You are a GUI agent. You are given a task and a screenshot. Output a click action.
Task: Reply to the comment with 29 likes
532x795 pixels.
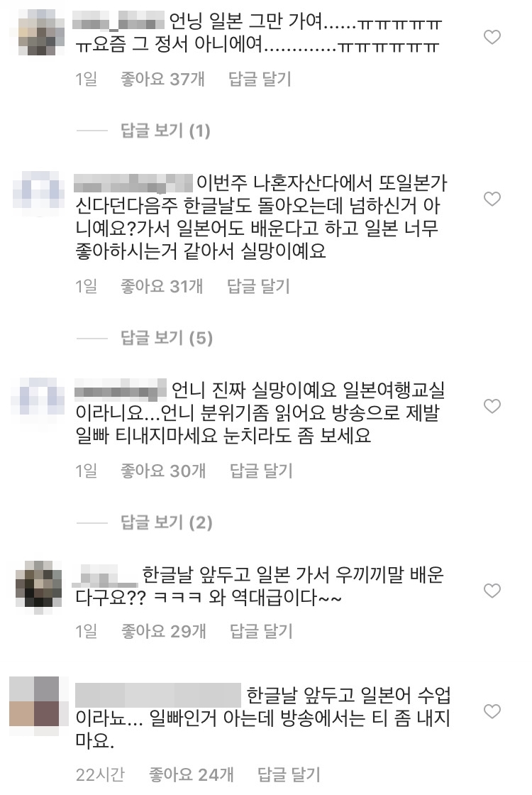(x=262, y=631)
